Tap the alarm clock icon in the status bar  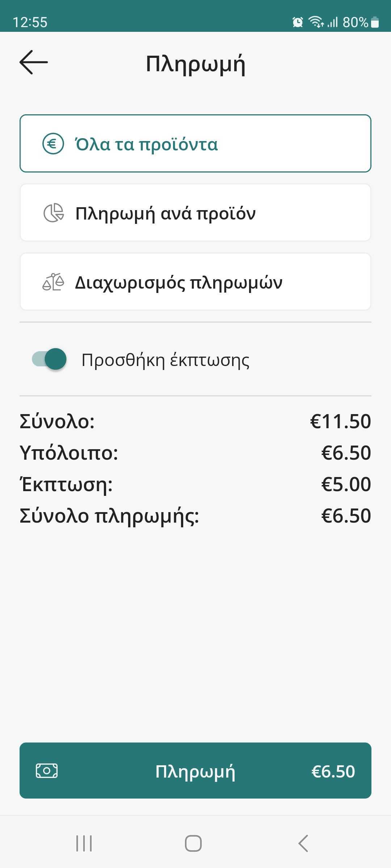(298, 22)
